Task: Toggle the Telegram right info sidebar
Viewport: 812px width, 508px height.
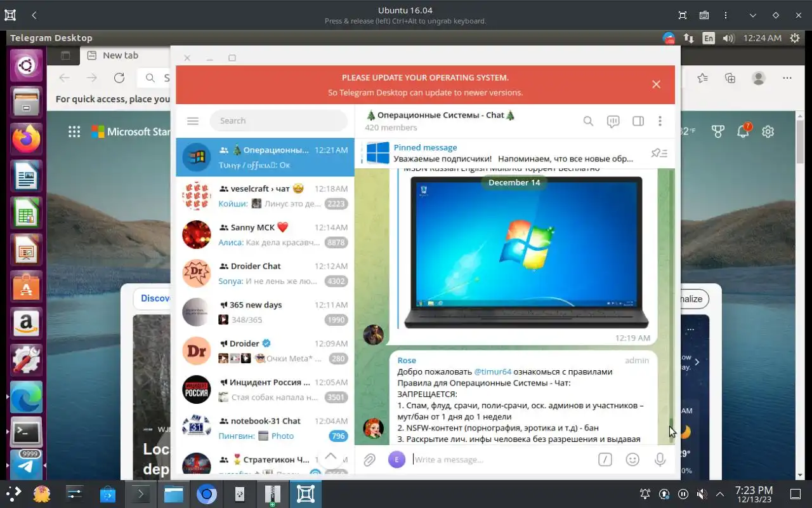Action: 638,121
